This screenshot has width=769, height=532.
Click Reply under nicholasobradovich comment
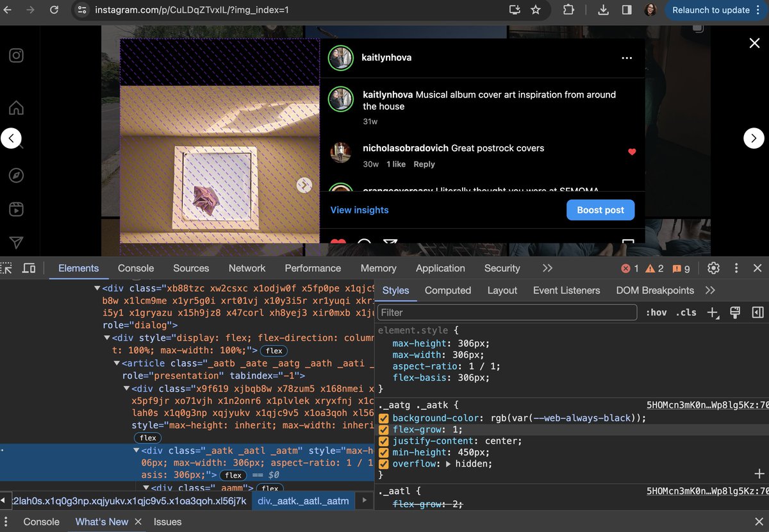click(424, 164)
